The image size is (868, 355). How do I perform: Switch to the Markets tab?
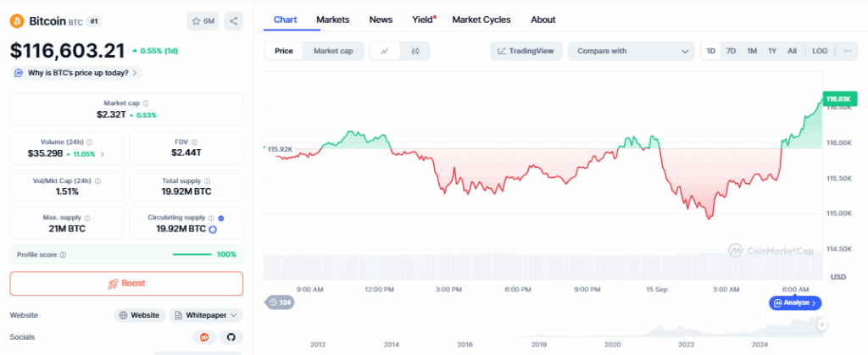point(332,19)
